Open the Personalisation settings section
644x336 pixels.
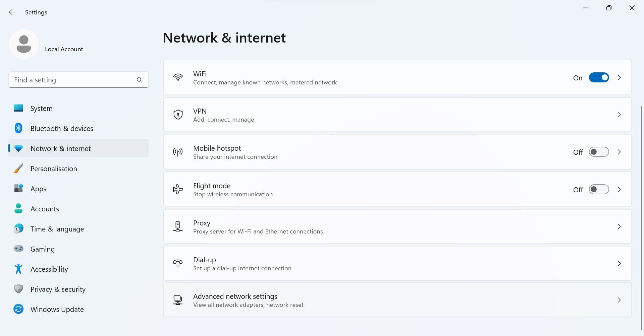point(54,169)
